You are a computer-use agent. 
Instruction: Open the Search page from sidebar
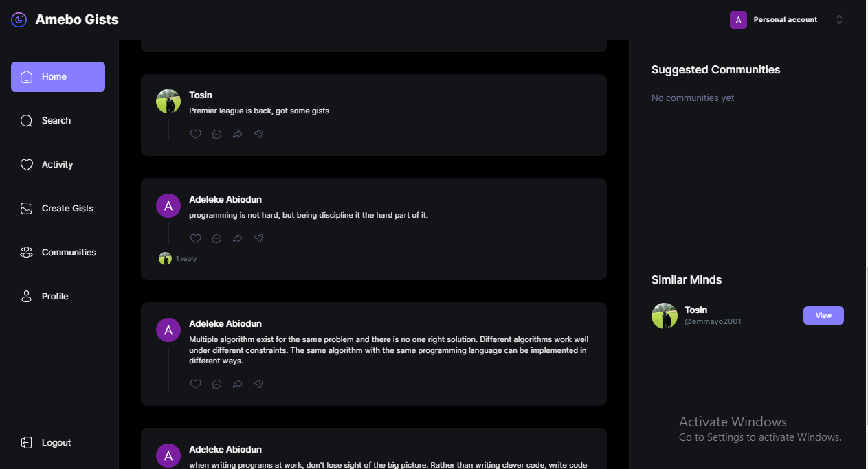point(56,121)
